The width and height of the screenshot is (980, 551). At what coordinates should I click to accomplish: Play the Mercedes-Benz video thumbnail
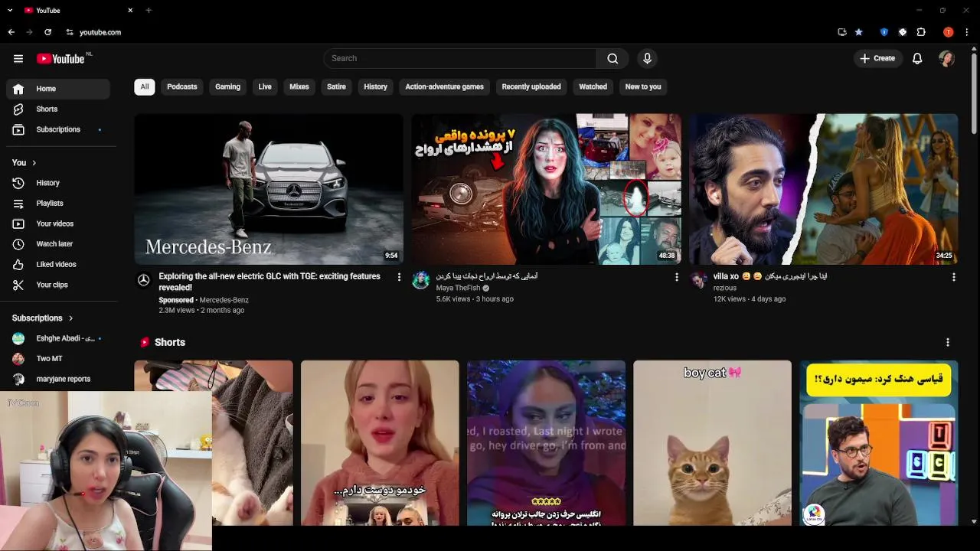point(269,189)
